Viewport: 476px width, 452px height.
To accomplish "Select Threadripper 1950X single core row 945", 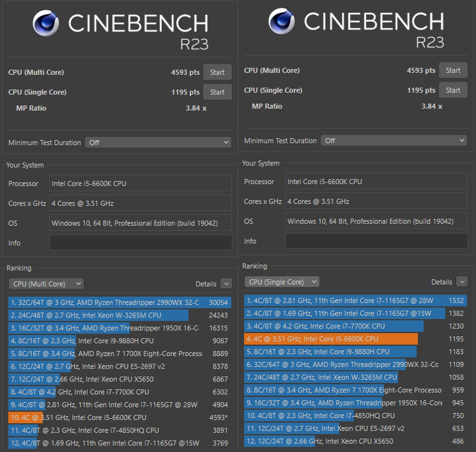I will click(355, 403).
